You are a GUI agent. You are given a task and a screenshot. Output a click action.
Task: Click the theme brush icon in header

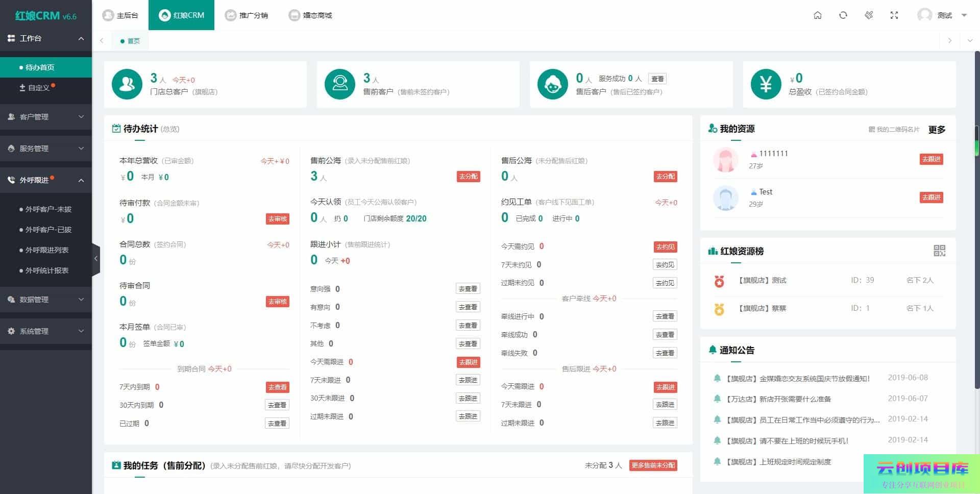(869, 15)
